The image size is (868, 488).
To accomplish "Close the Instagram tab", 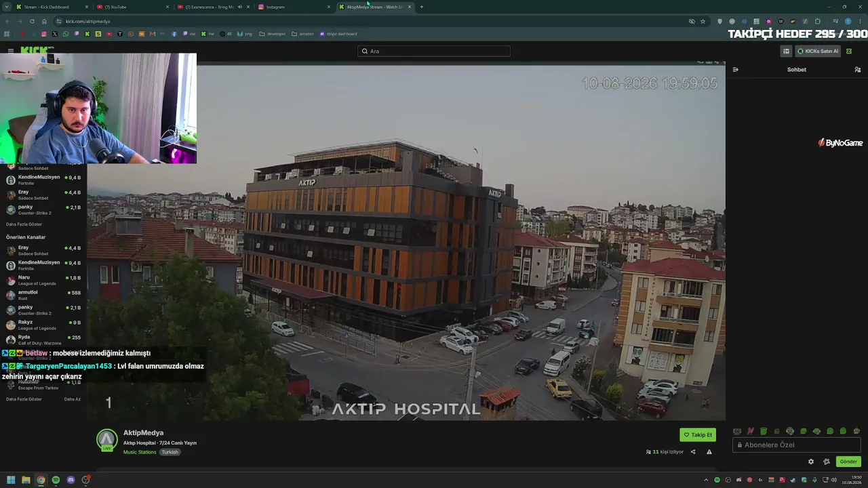I will pyautogui.click(x=329, y=7).
